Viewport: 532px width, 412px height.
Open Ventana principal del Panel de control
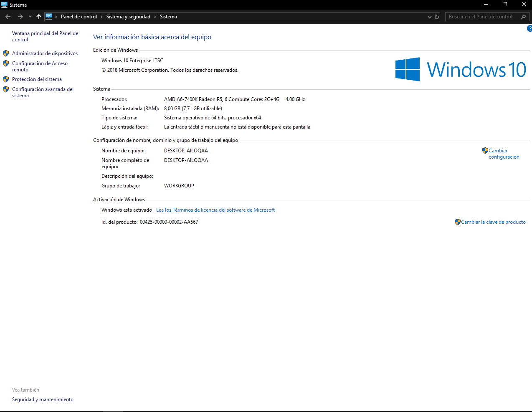tap(45, 36)
